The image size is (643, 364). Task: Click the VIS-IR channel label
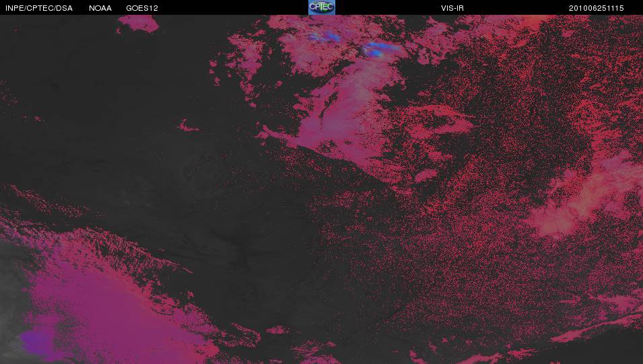pos(452,8)
